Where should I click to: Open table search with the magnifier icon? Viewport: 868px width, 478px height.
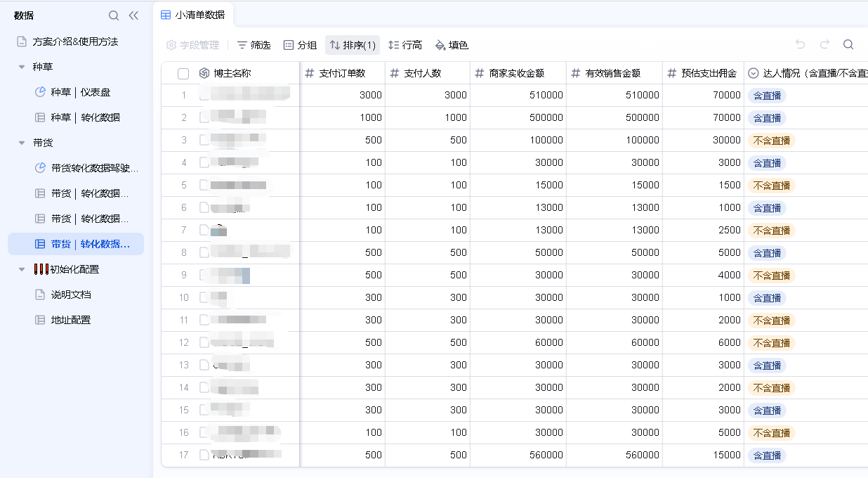coord(848,45)
